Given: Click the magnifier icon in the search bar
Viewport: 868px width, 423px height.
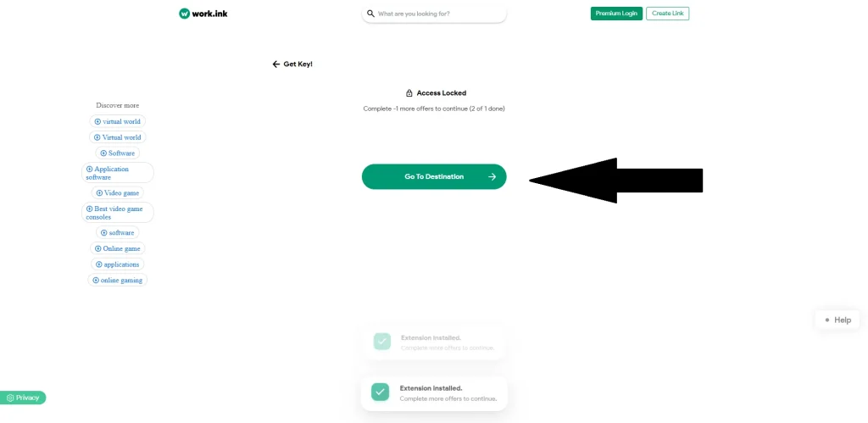Looking at the screenshot, I should pyautogui.click(x=370, y=14).
